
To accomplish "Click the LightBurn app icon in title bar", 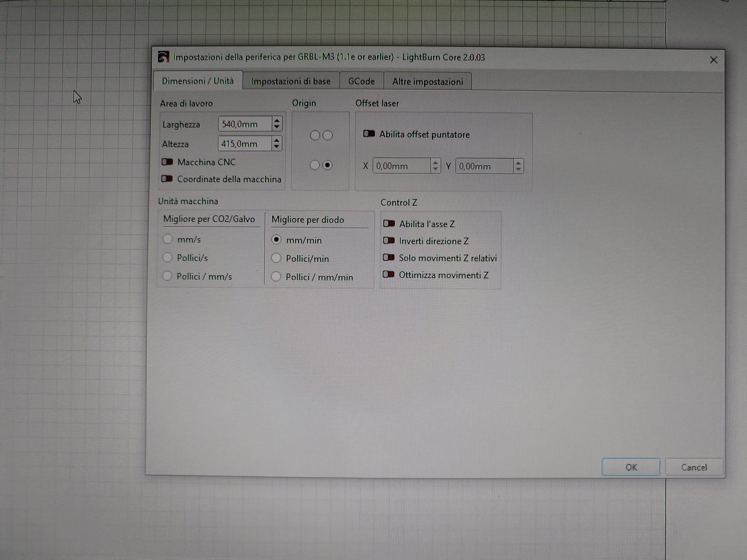I will [x=163, y=57].
